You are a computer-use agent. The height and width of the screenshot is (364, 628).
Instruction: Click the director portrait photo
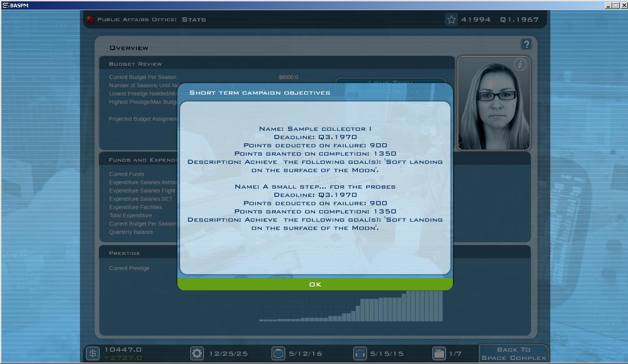click(x=494, y=103)
